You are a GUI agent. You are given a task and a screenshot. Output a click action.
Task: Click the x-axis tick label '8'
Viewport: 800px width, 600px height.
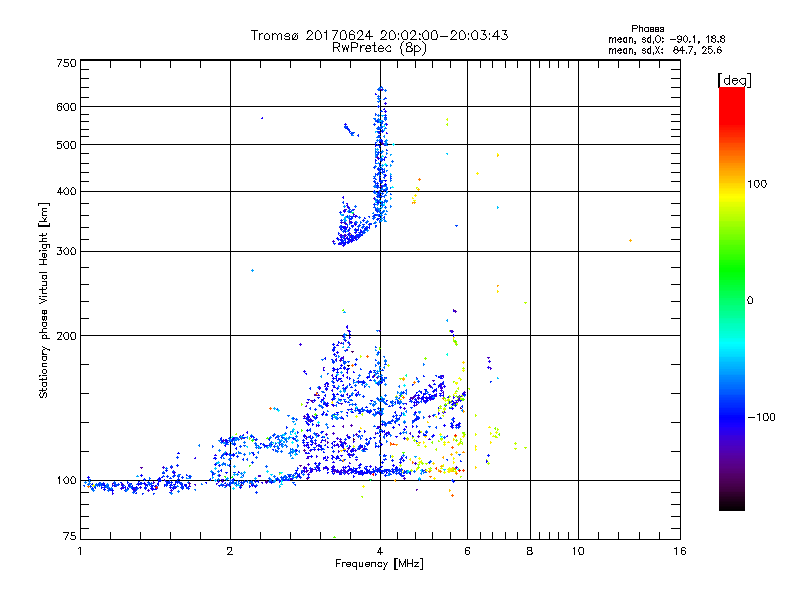530,551
